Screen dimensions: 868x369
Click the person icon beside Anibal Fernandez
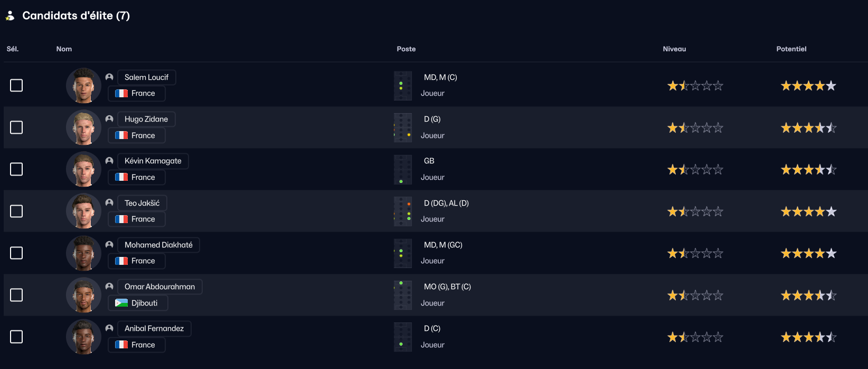(109, 328)
